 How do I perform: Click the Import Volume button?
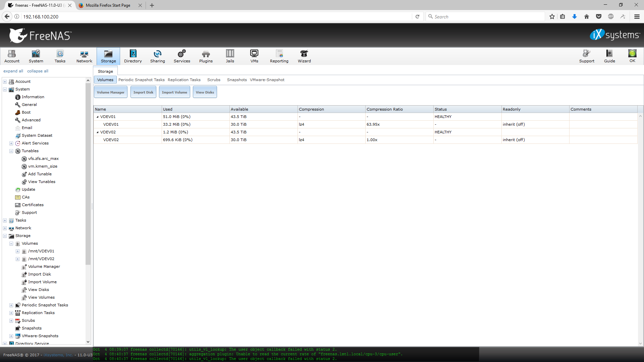[174, 92]
